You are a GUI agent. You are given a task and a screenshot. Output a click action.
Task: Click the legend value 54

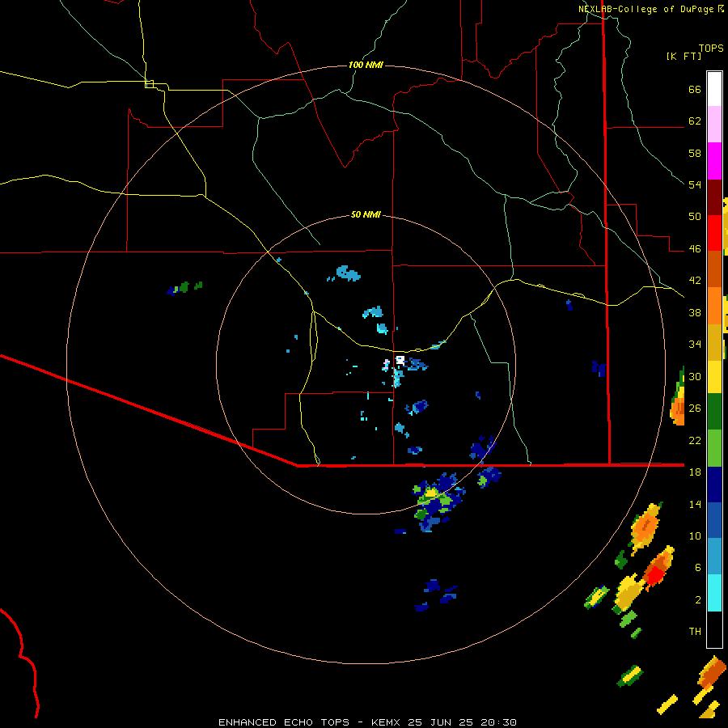click(x=695, y=184)
